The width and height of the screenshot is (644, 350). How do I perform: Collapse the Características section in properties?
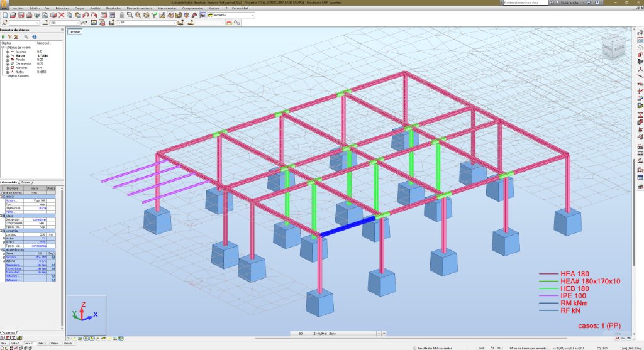point(2,250)
